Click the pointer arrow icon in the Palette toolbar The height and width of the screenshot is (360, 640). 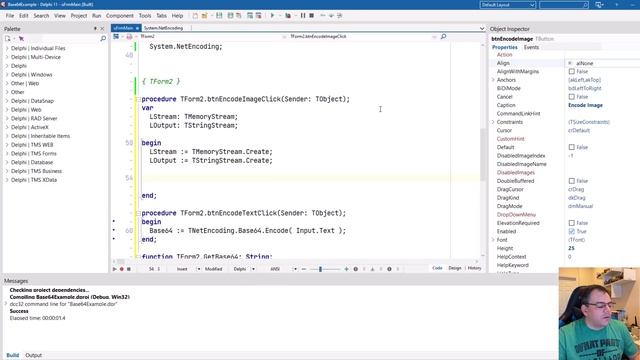click(x=21, y=38)
